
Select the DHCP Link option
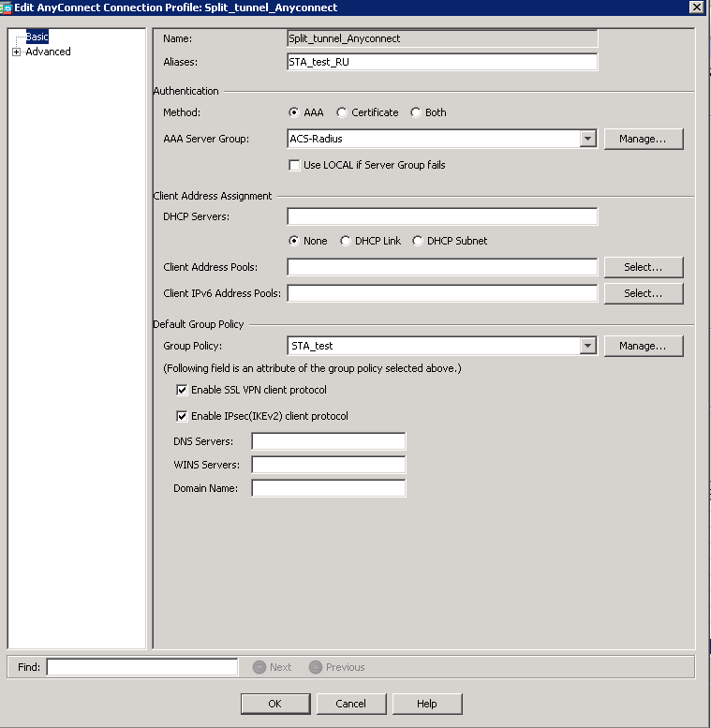(346, 241)
